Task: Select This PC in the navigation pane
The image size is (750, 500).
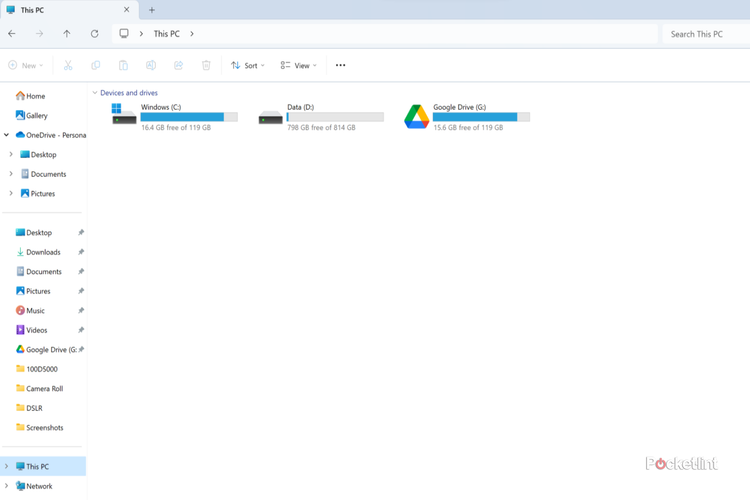Action: tap(43, 466)
